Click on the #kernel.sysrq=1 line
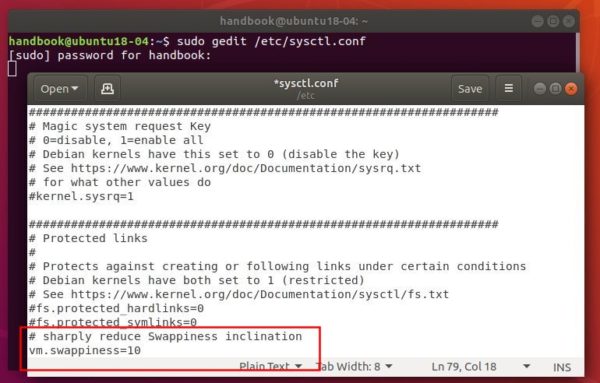Screen dimensions: 600x383 pyautogui.click(x=82, y=196)
